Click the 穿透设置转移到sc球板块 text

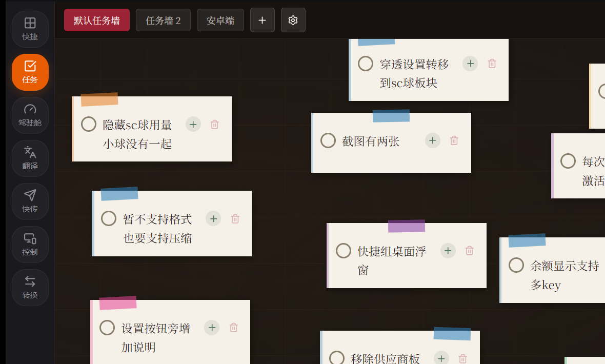pyautogui.click(x=414, y=74)
